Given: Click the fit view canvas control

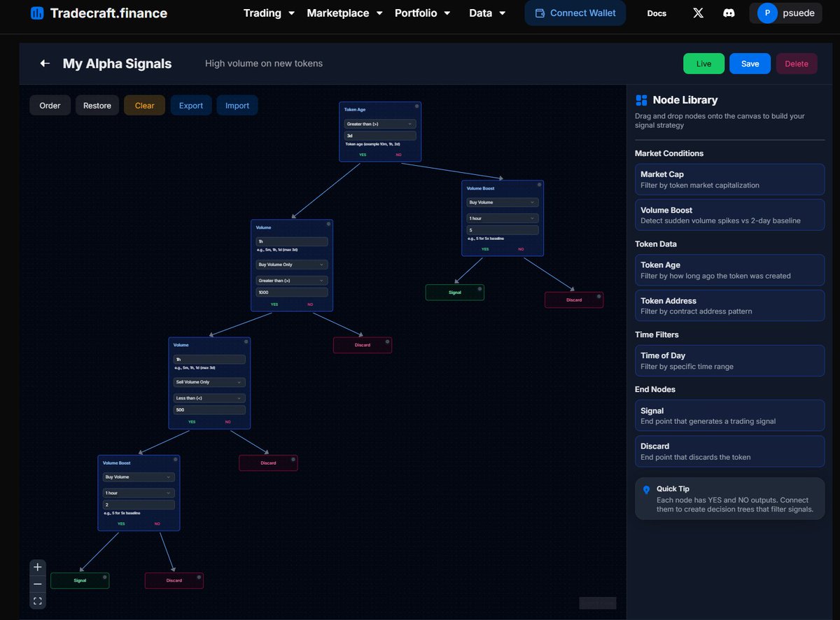Looking at the screenshot, I should (38, 601).
